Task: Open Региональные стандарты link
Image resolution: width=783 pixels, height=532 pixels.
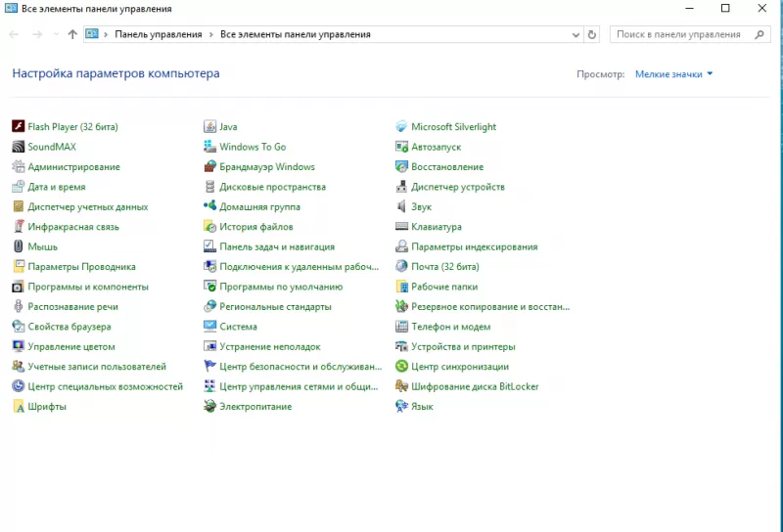Action: pos(275,306)
